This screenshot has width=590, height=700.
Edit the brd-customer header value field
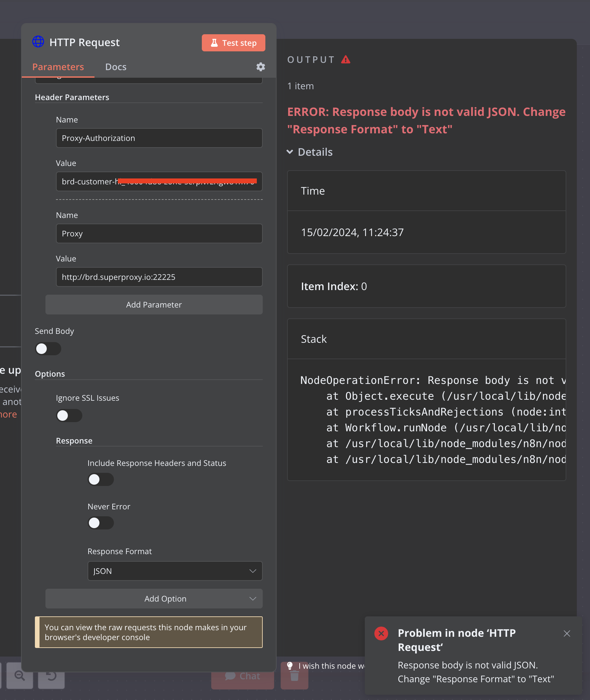point(159,182)
